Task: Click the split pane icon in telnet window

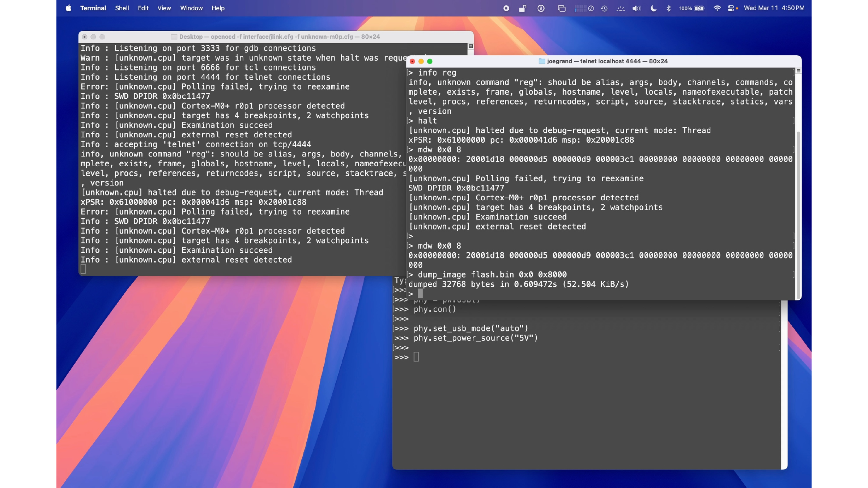Action: [799, 71]
